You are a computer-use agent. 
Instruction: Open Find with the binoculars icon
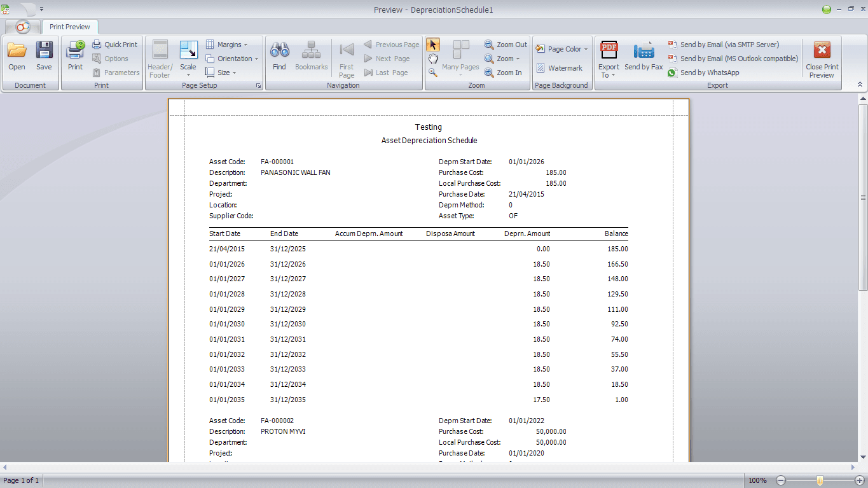[279, 51]
